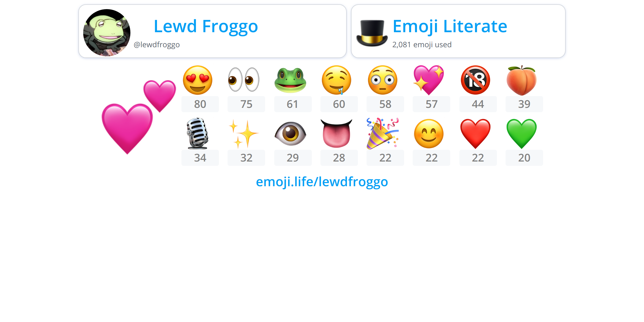Select the yellow sparkles emoji
Screen dimensions: 644x322
click(x=244, y=134)
